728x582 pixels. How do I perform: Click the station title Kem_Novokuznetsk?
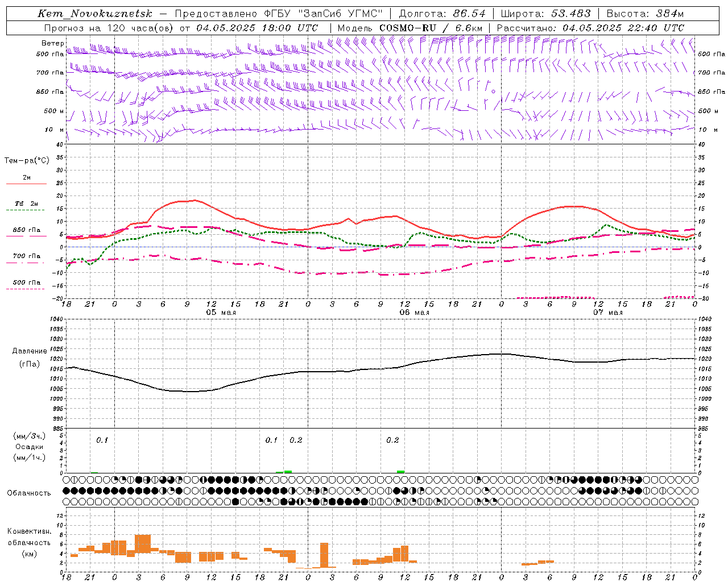[95, 14]
